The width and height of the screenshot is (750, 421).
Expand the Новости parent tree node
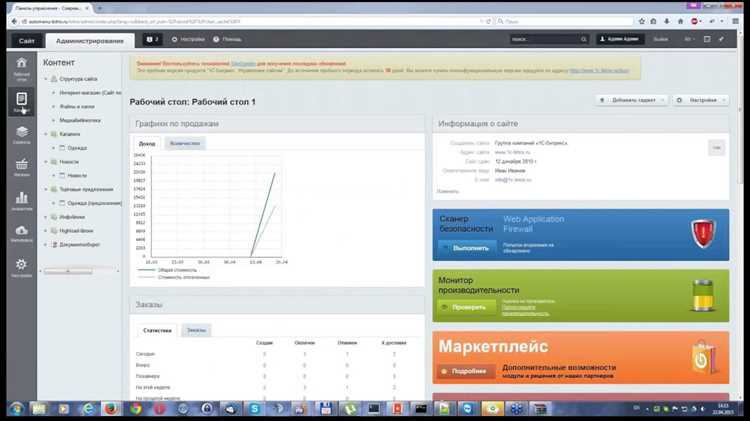tap(46, 162)
